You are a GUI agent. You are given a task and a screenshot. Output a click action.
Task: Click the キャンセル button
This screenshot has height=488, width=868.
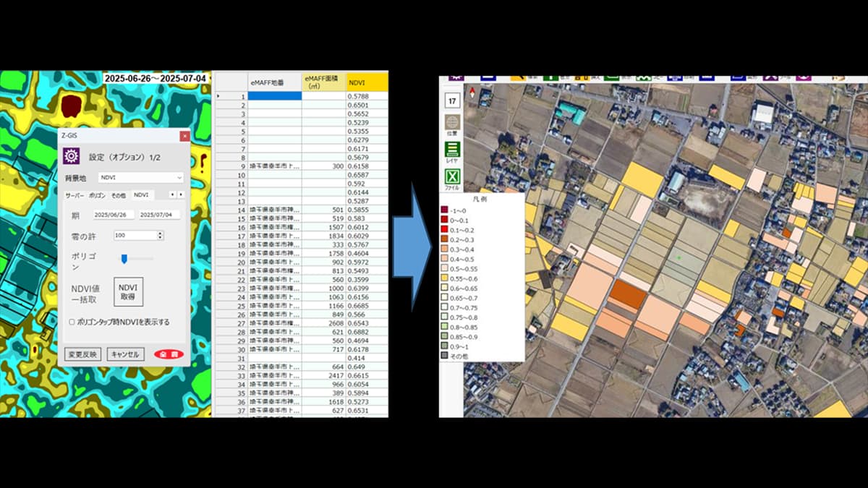point(125,354)
